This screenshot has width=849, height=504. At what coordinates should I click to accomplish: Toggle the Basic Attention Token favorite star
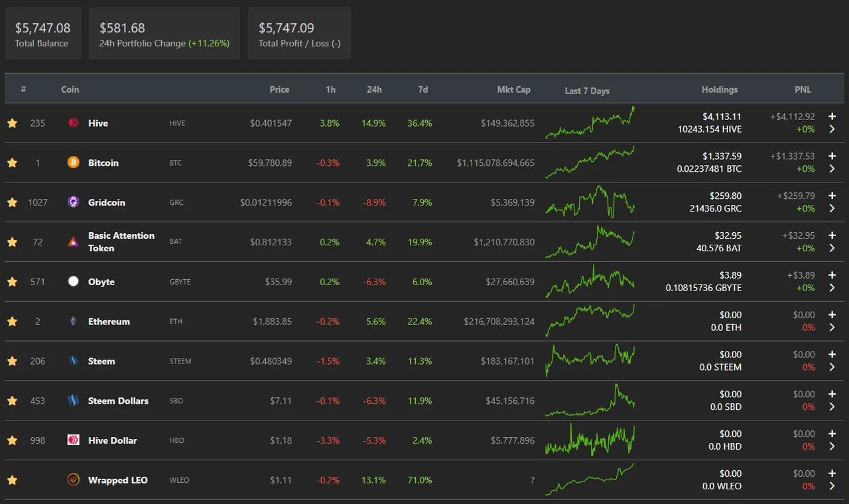(12, 242)
